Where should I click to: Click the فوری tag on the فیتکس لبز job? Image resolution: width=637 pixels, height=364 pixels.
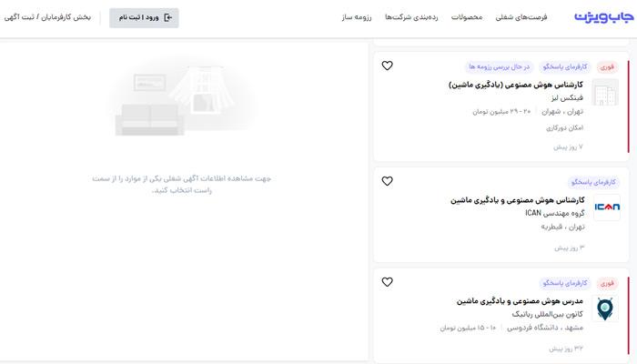point(607,67)
